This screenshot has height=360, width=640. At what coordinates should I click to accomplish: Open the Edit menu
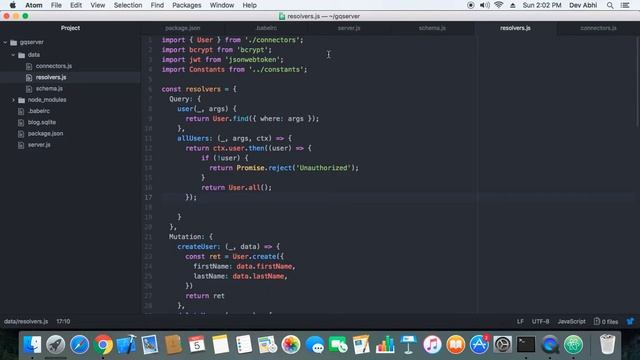click(x=76, y=5)
